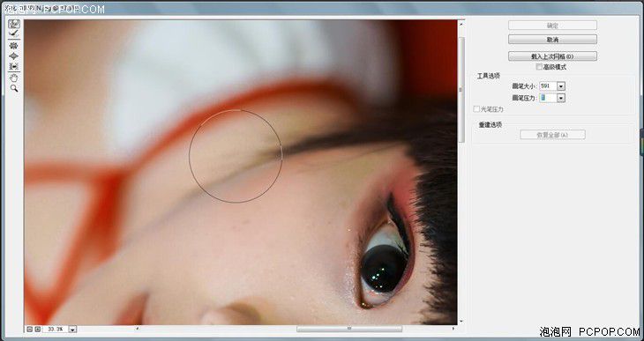Click the horizontal scrollbar thumb below preview
Image resolution: width=644 pixels, height=341 pixels.
[x=349, y=329]
